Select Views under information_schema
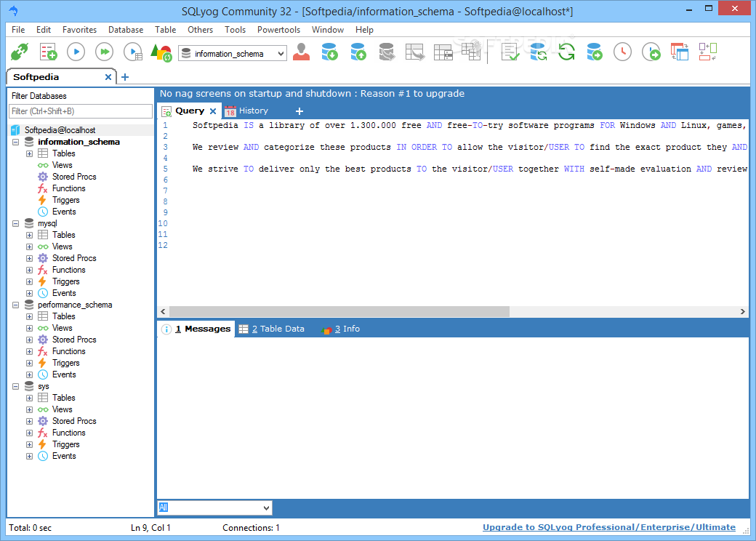 (x=63, y=165)
